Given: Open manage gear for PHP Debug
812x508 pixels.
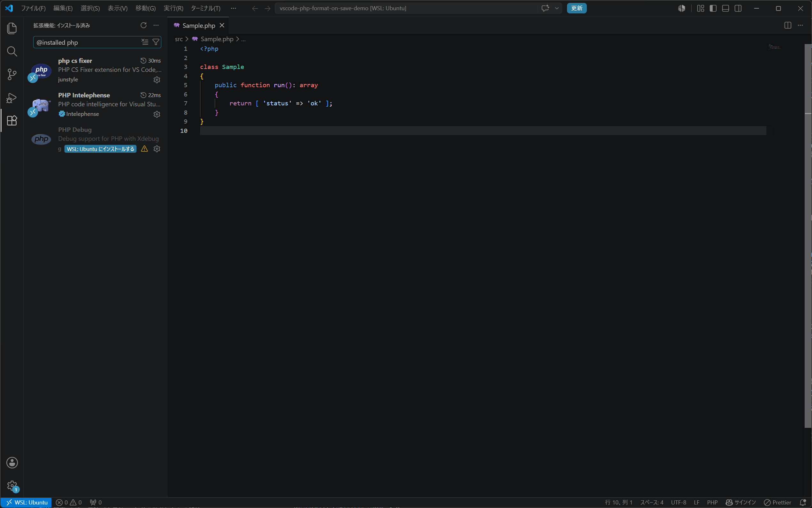Looking at the screenshot, I should [x=157, y=149].
